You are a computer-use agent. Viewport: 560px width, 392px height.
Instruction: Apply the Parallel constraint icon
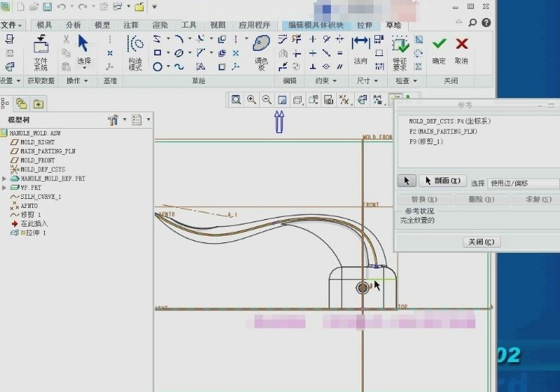[340, 67]
